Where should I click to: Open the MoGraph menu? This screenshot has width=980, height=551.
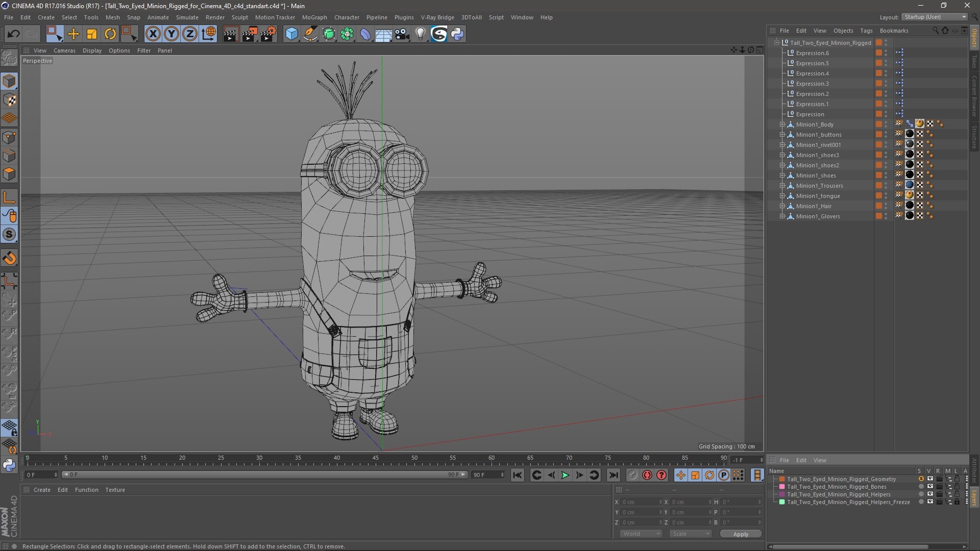tap(314, 17)
